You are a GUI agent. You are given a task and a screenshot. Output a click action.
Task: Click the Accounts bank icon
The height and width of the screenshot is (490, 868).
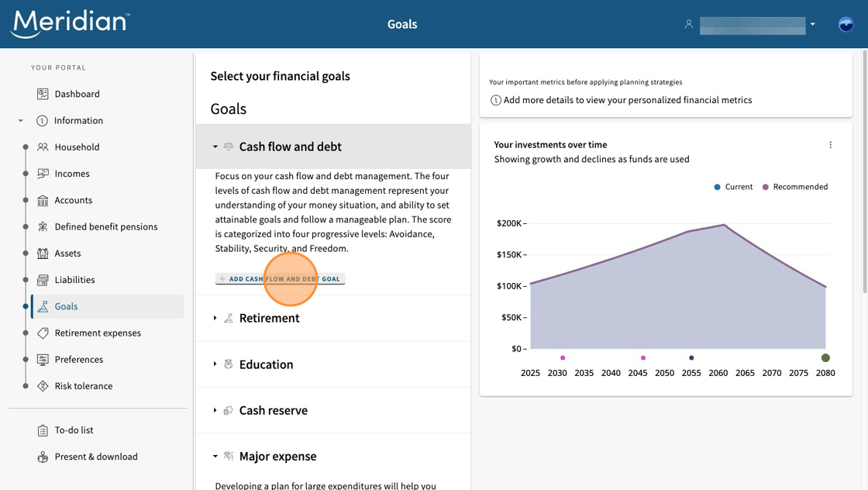click(x=43, y=201)
